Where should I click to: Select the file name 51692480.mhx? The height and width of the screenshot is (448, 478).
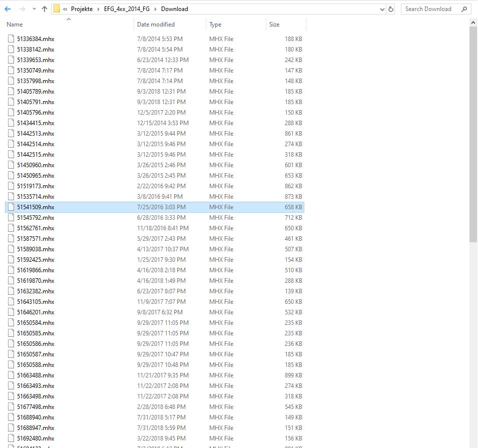coord(36,438)
